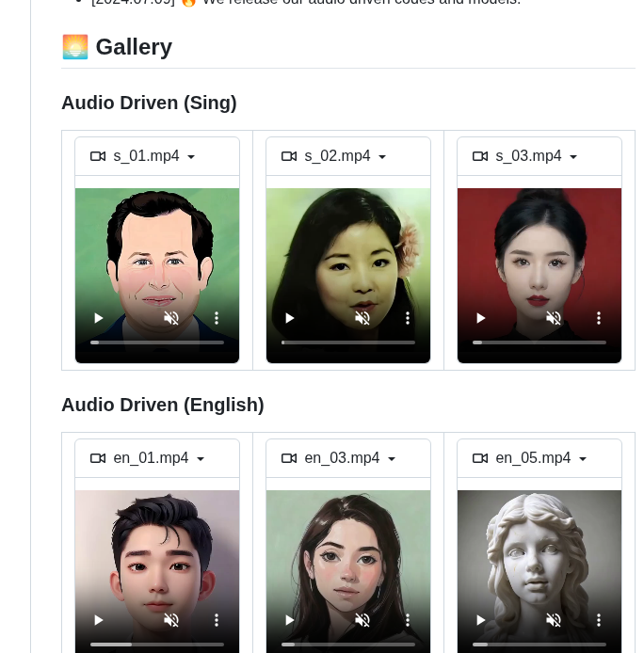
Task: Seek on the s_02.mp4 progress bar
Action: click(348, 342)
